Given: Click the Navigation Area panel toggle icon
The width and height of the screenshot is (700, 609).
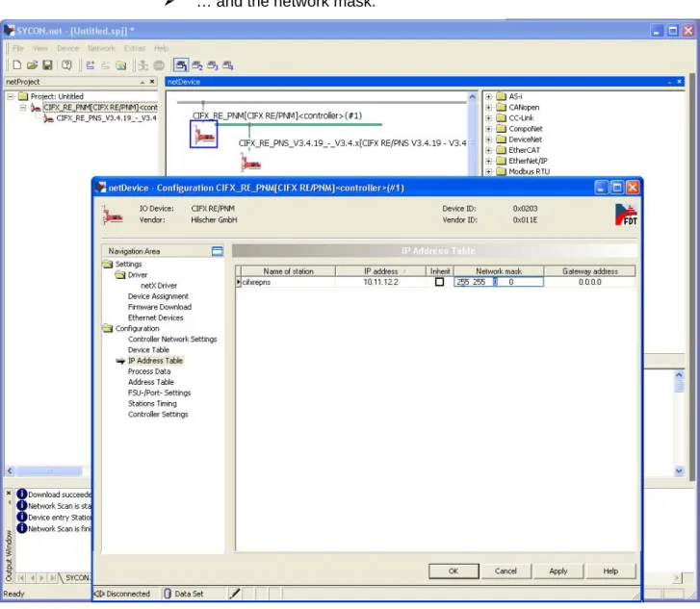Looking at the screenshot, I should (217, 251).
